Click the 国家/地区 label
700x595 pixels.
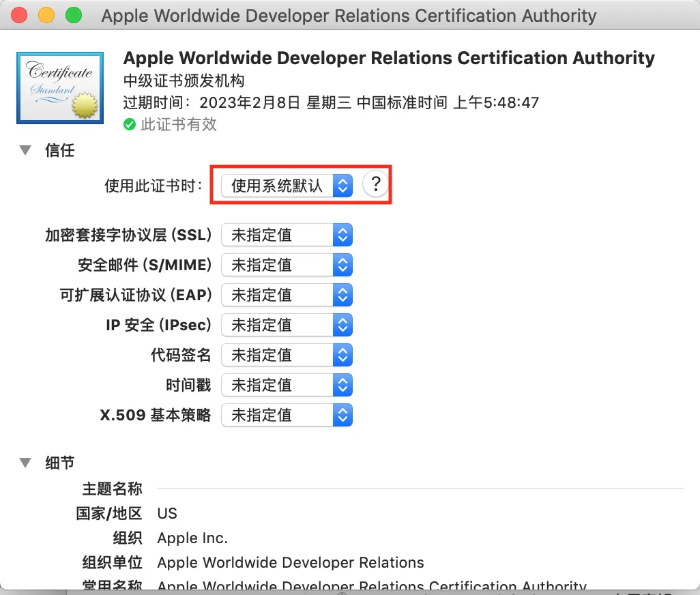point(109,513)
